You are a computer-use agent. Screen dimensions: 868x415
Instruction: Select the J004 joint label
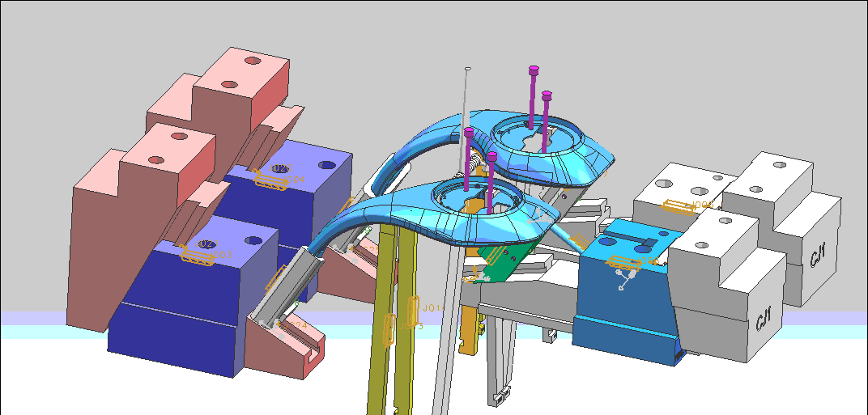(294, 180)
